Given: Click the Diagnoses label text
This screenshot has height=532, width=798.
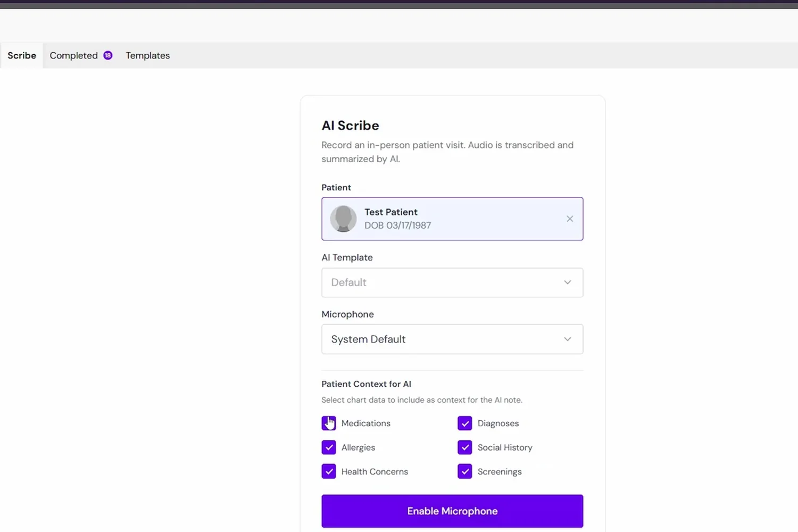Looking at the screenshot, I should tap(498, 423).
